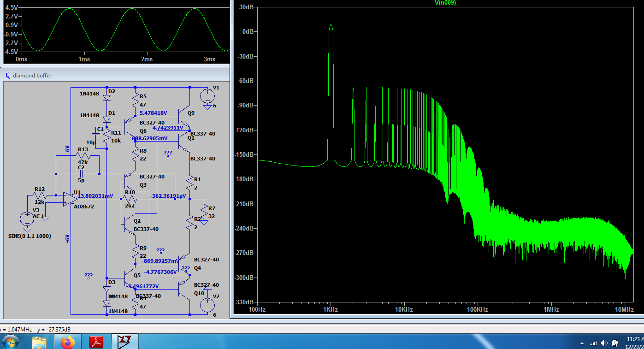This screenshot has height=349, width=644.
Task: Click the V2 voltage source symbol
Action: [x=207, y=305]
